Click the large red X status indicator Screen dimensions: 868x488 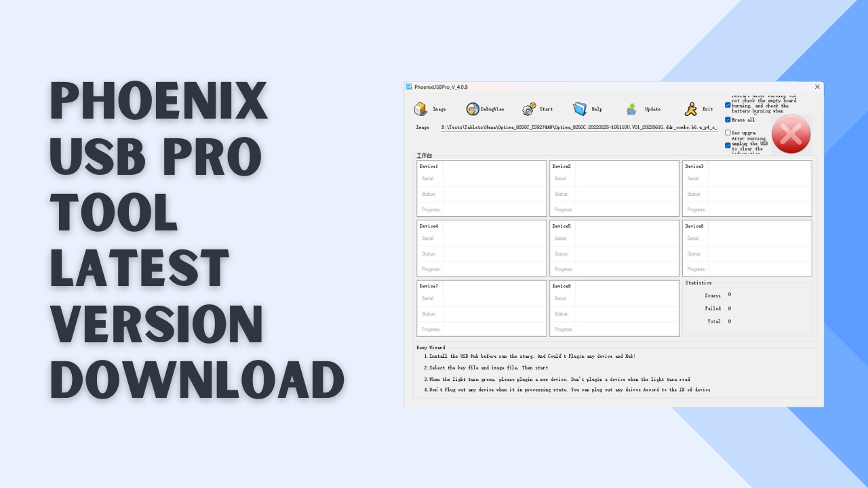[x=791, y=134]
